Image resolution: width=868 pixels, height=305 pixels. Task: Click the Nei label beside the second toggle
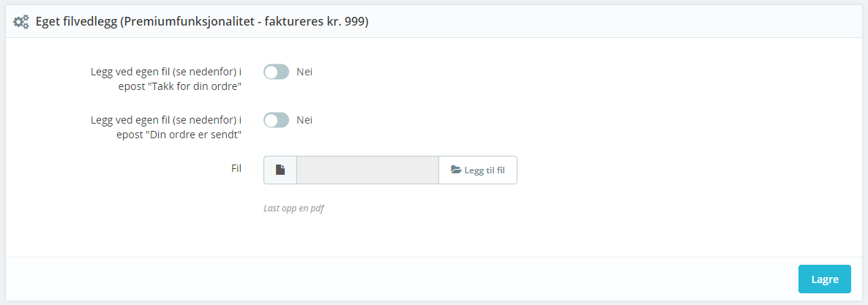tap(304, 120)
